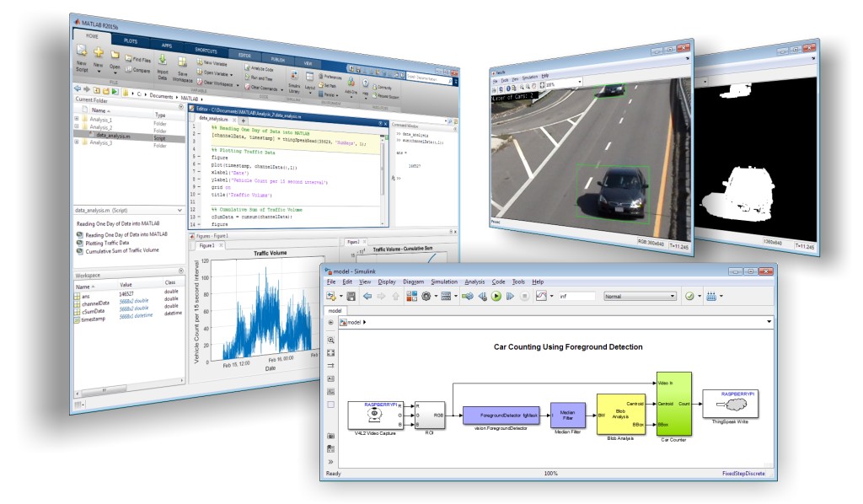863x504 pixels.
Task: Open the Simulation Data Inspector icon in Simulink
Action: pyautogui.click(x=541, y=296)
